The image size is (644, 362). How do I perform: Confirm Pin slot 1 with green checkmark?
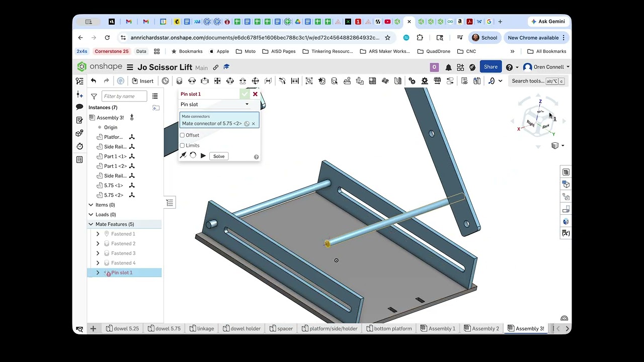click(x=245, y=94)
